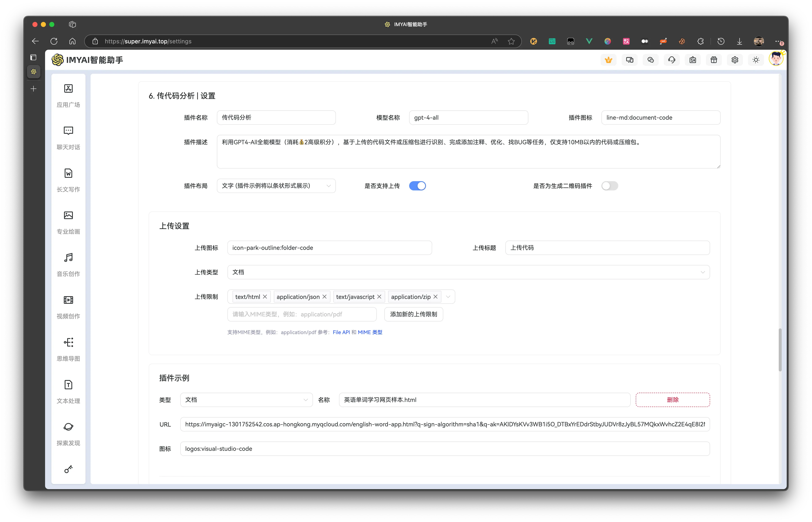The width and height of the screenshot is (812, 522).
Task: Open browser history clock icon
Action: (x=721, y=41)
